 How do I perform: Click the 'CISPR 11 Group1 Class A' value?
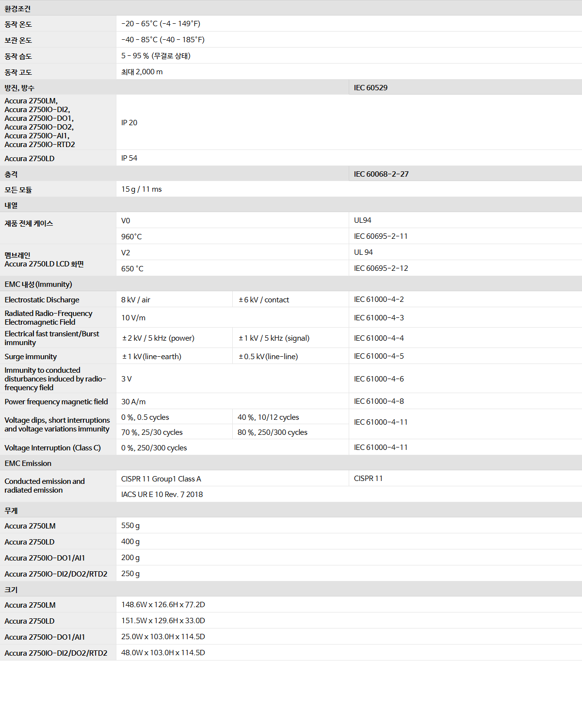click(x=161, y=479)
